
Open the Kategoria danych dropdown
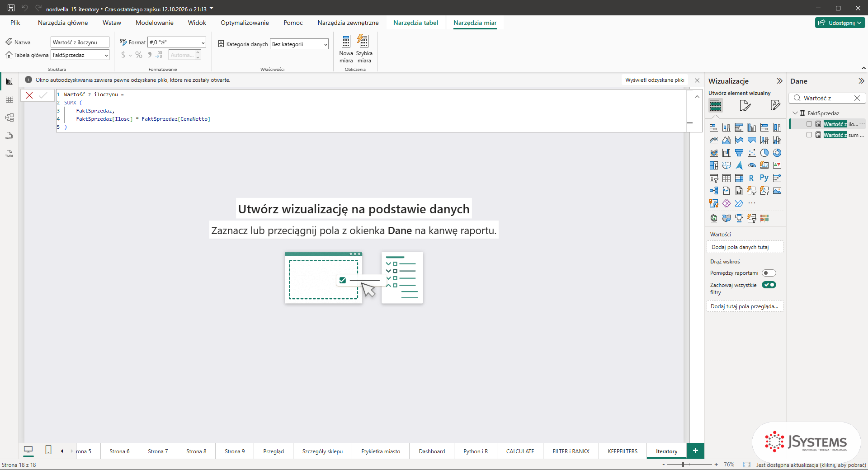299,44
